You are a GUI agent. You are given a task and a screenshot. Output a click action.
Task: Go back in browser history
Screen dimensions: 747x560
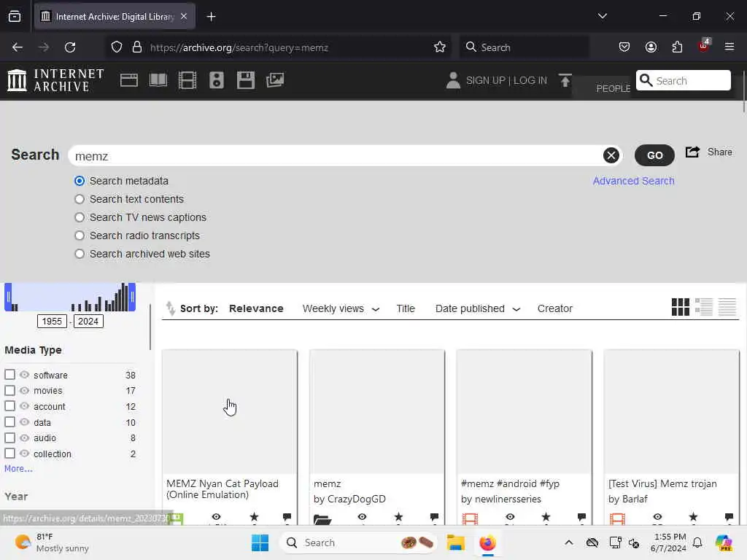click(x=18, y=47)
